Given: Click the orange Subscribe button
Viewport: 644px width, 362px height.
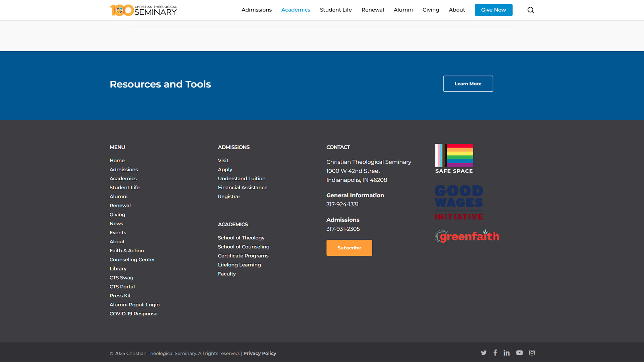Looking at the screenshot, I should [349, 248].
